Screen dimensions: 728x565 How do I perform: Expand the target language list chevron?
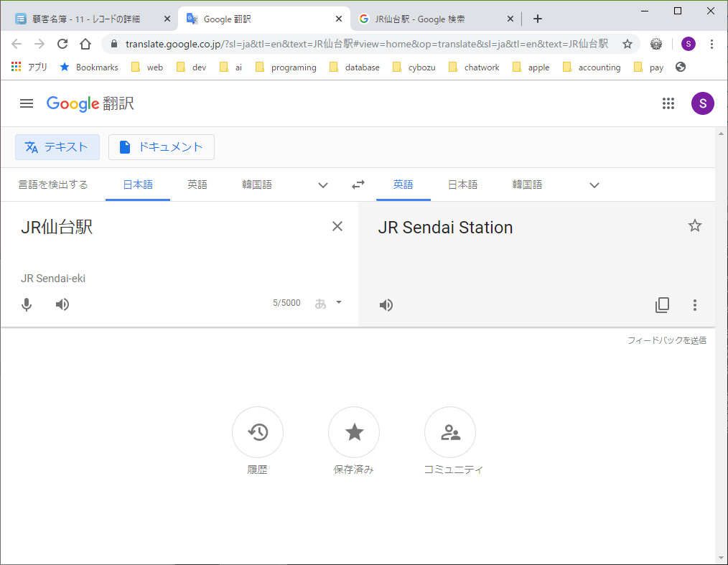594,185
